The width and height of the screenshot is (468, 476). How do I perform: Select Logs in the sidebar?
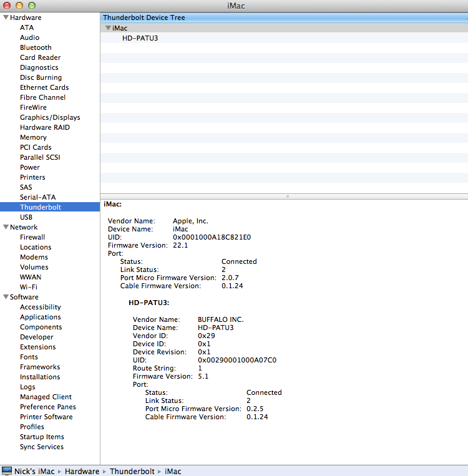(x=27, y=387)
